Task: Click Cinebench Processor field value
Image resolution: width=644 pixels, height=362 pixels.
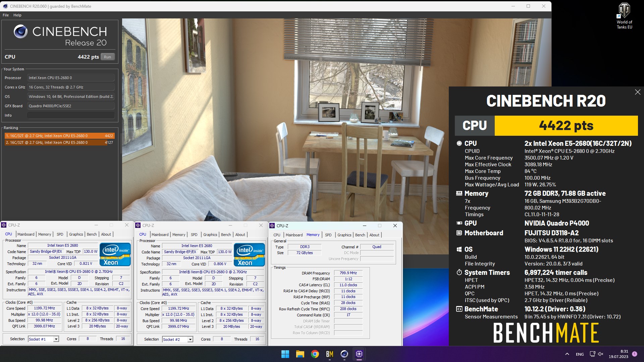Action: click(71, 78)
